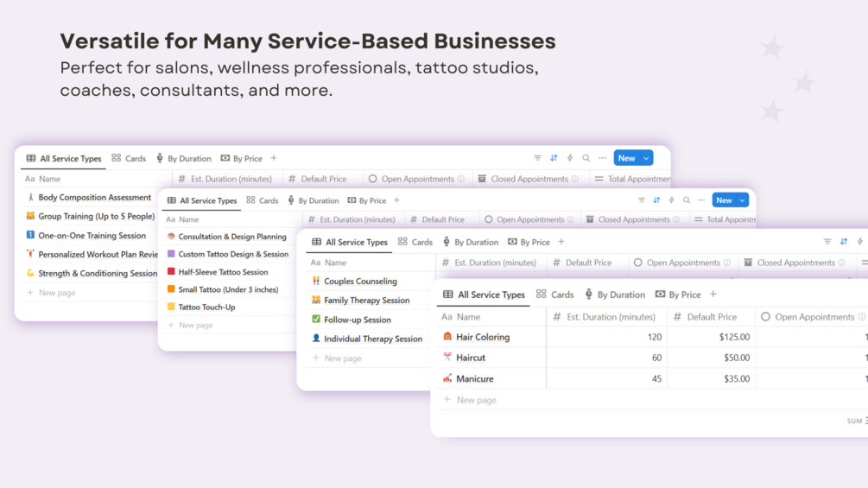This screenshot has width=868, height=488.
Task: Add a new view with plus in the salon window
Action: (x=713, y=295)
